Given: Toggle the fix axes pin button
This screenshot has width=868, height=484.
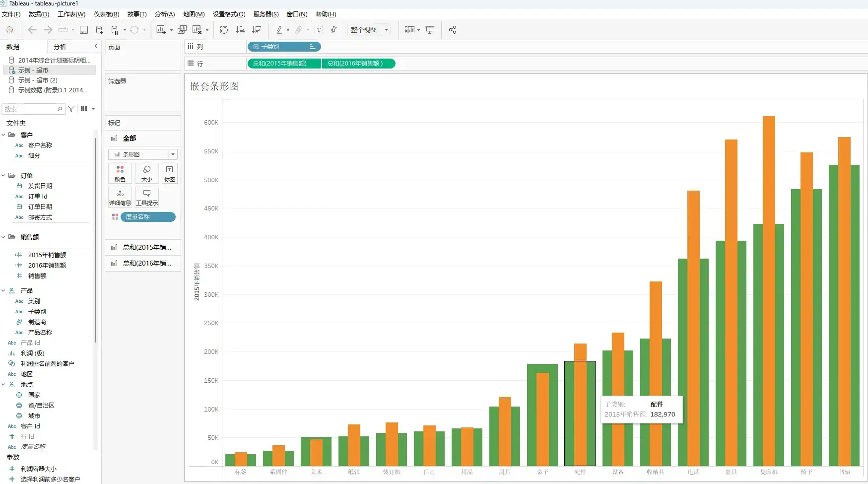Looking at the screenshot, I should point(334,30).
